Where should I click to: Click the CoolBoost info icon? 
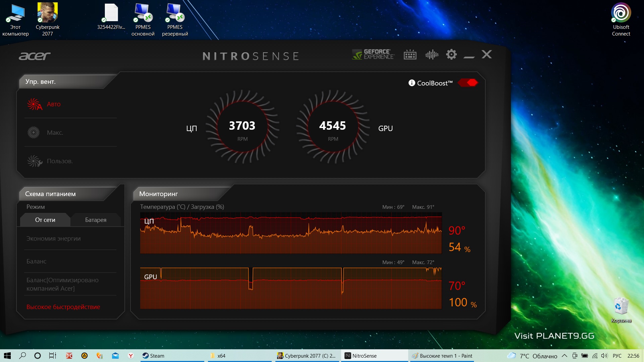[412, 83]
